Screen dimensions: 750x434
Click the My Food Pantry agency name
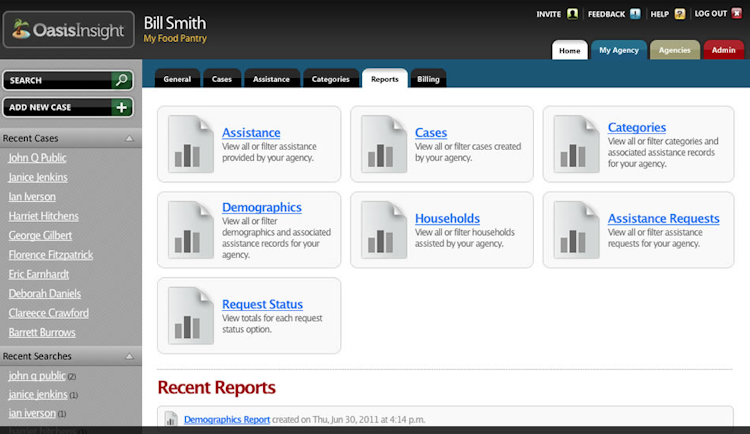point(175,38)
